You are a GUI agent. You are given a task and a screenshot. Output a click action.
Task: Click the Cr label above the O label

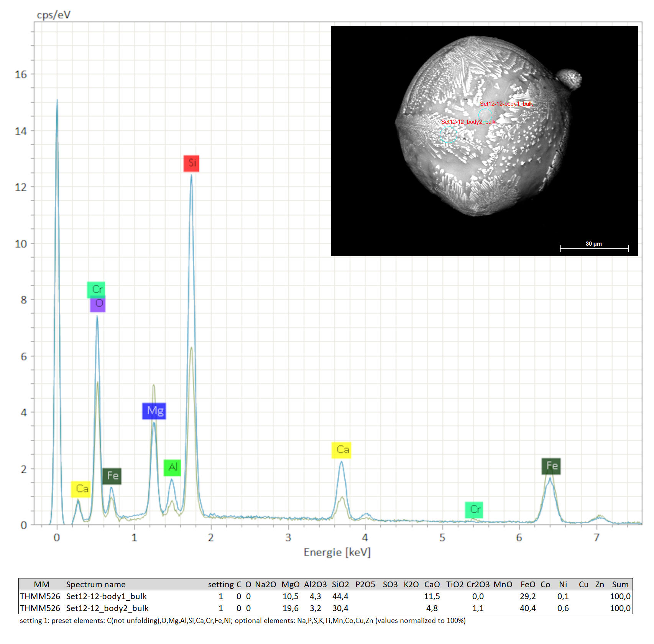coord(96,289)
